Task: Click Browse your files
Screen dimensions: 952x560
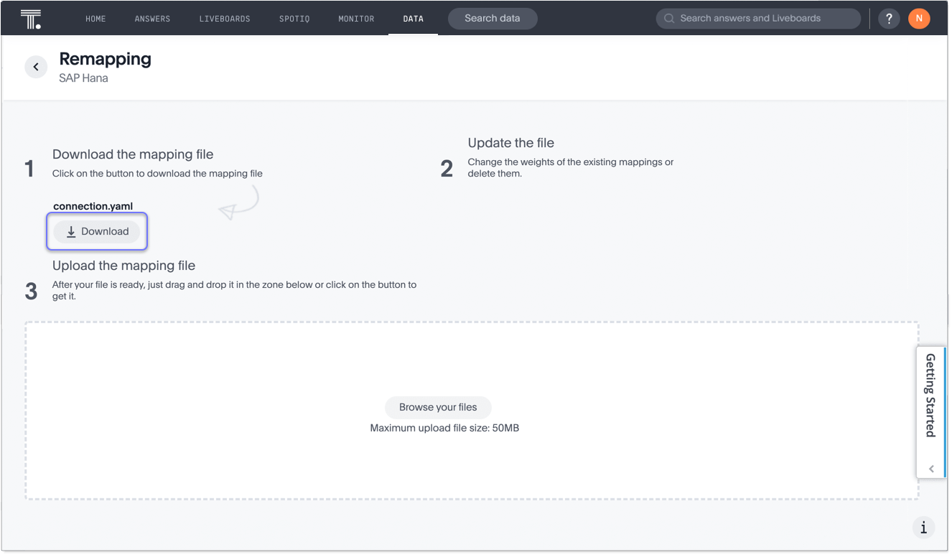Action: (438, 407)
